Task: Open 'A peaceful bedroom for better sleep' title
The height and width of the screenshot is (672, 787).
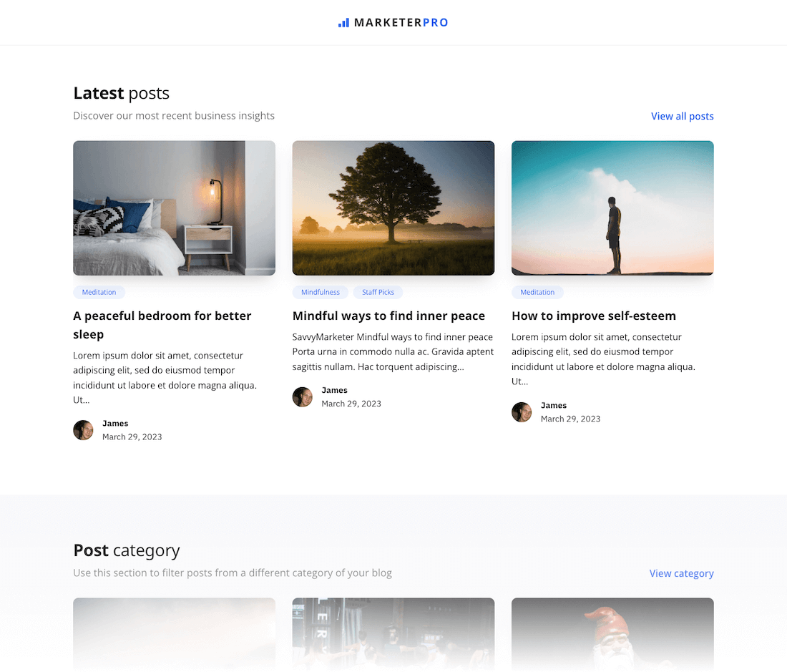Action: [x=162, y=325]
